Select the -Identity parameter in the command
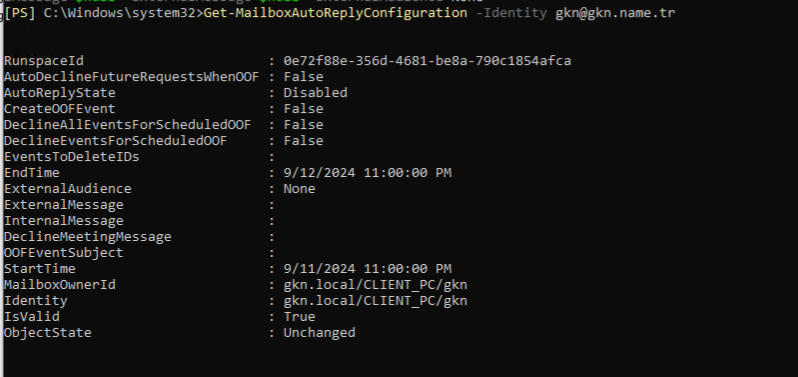The image size is (798, 377). [x=511, y=13]
